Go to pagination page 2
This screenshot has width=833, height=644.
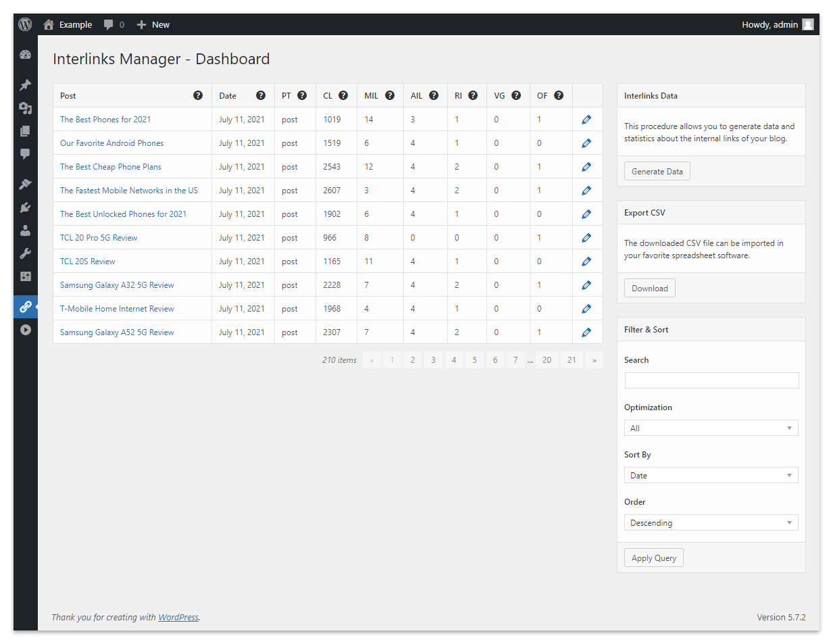tap(413, 360)
